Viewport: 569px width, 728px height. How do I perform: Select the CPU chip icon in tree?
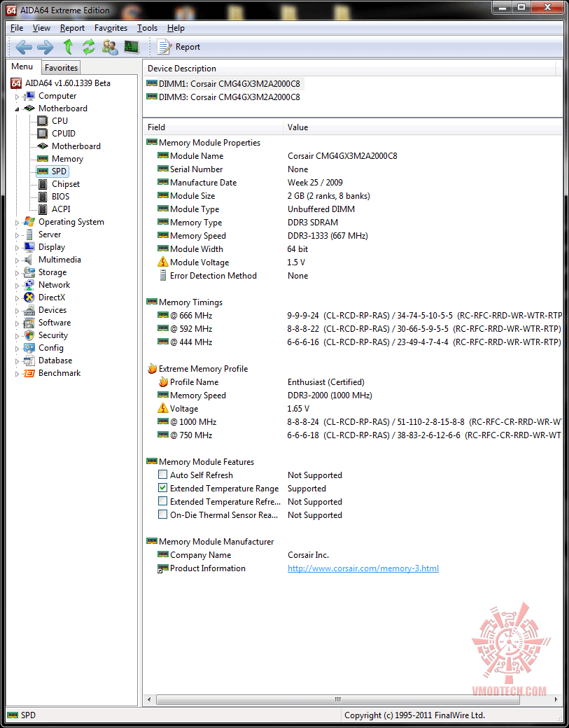43,121
